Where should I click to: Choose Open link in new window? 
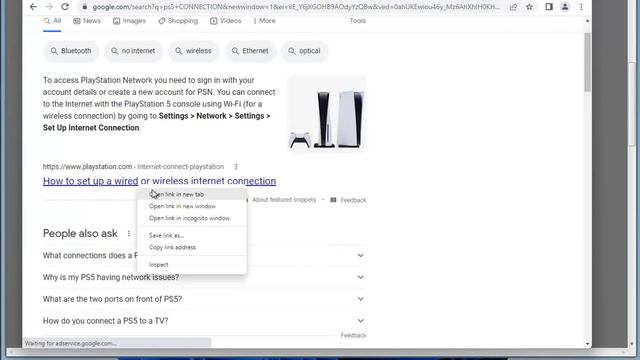(x=192, y=206)
